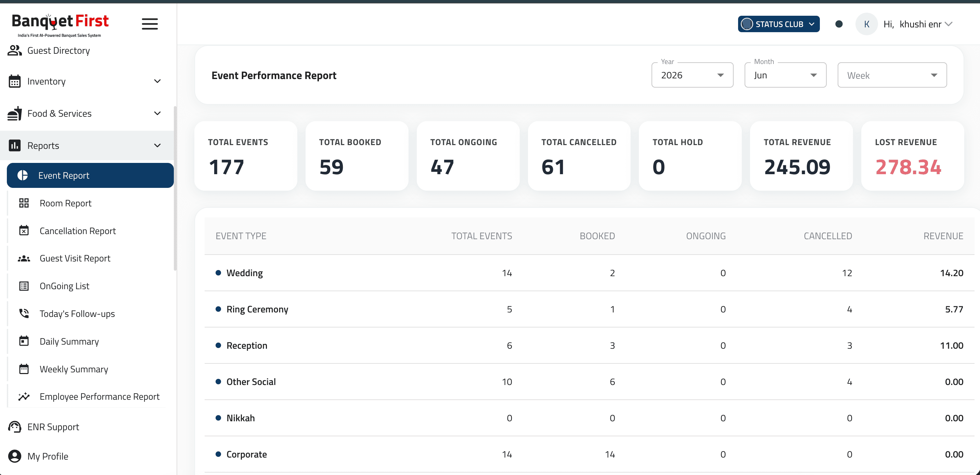
Task: Click the REVENUE column header
Action: 943,236
